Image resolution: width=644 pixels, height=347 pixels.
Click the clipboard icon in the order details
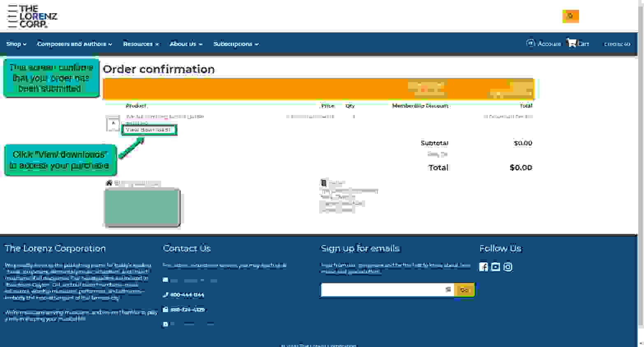(324, 183)
